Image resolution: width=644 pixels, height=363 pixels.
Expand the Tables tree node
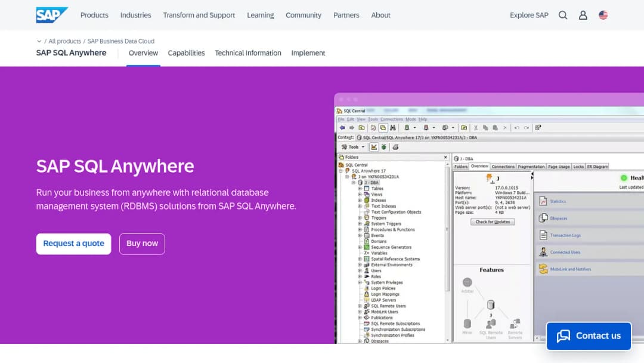(360, 188)
